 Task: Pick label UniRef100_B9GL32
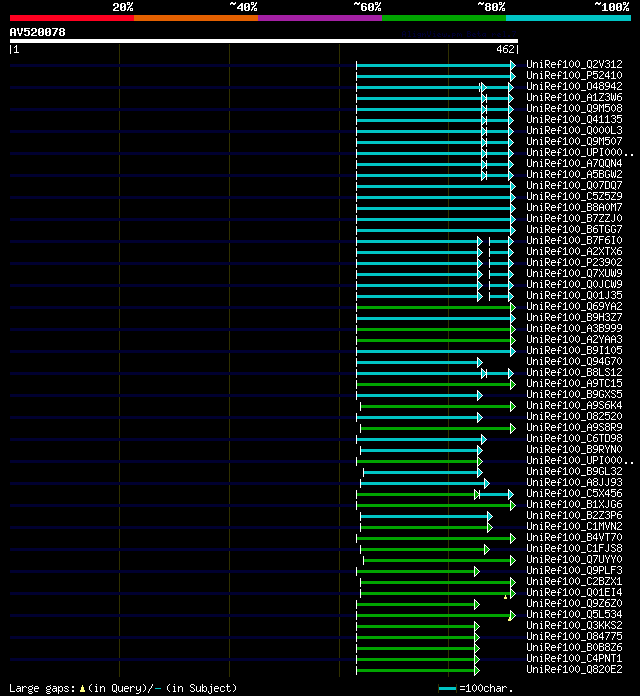click(x=574, y=471)
